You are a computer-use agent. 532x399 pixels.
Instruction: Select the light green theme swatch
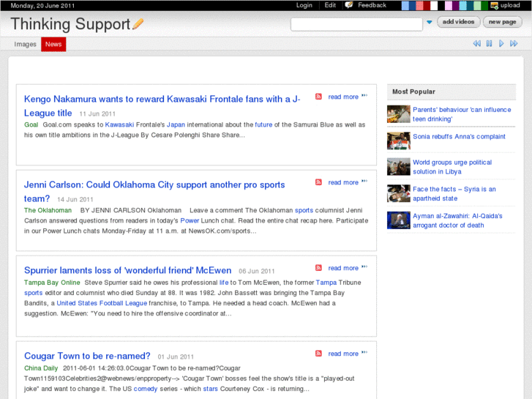click(477, 5)
